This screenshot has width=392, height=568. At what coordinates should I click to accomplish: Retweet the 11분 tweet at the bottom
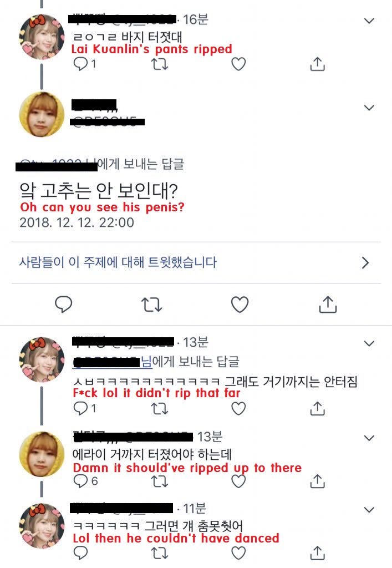159,553
